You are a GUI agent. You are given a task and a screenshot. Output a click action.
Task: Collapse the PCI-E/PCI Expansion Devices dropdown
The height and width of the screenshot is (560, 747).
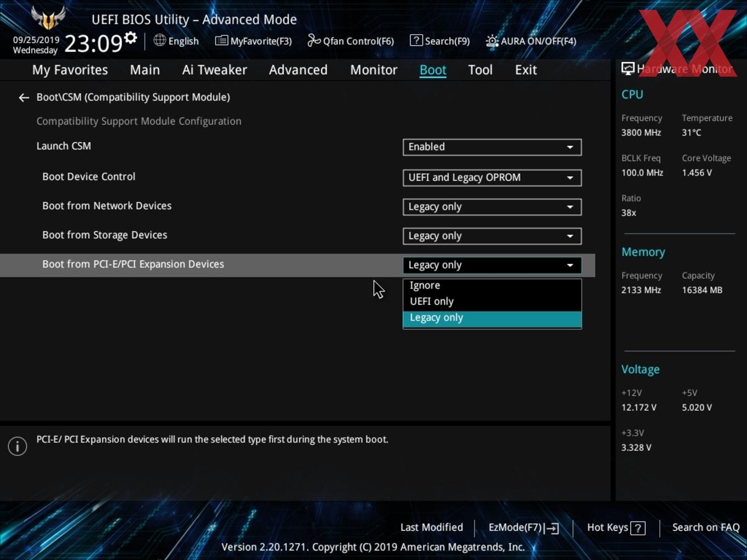pos(492,265)
